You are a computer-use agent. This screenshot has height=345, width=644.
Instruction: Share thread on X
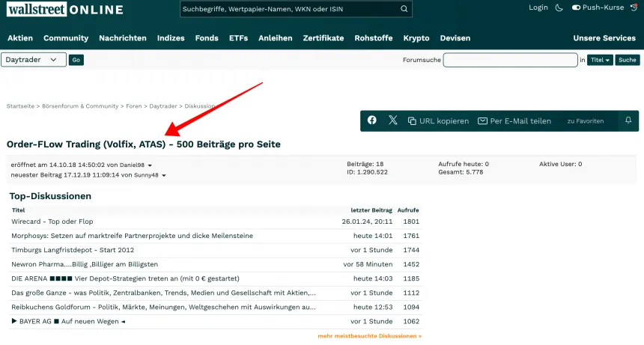[393, 120]
